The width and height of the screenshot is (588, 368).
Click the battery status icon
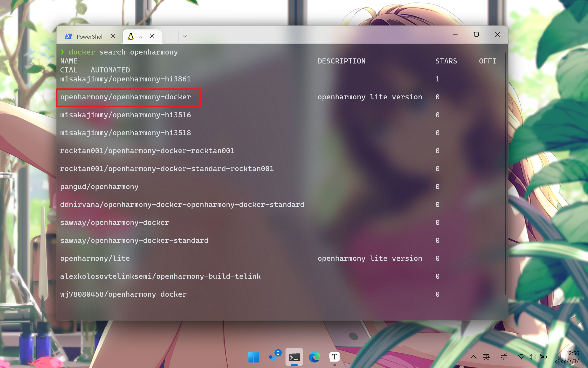click(543, 357)
